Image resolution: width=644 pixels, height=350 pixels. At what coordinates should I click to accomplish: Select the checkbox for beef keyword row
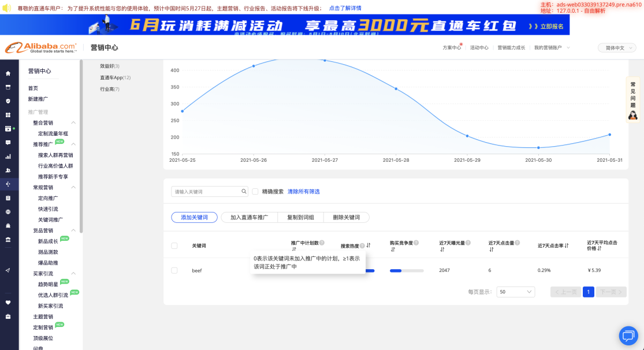point(174,270)
